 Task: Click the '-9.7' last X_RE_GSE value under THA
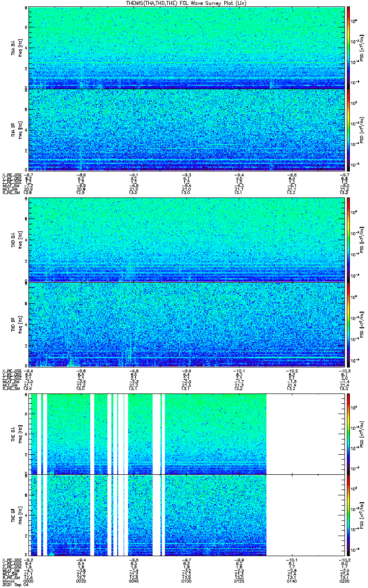(344, 175)
